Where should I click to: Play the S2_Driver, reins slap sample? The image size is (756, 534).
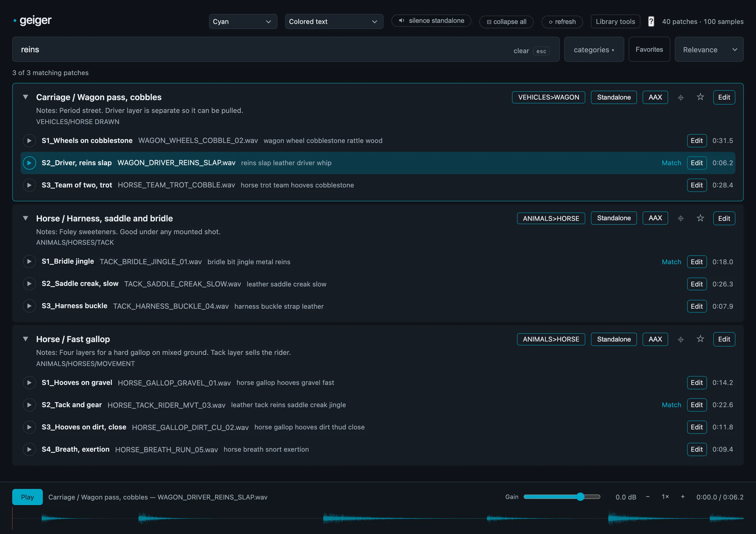pos(29,163)
